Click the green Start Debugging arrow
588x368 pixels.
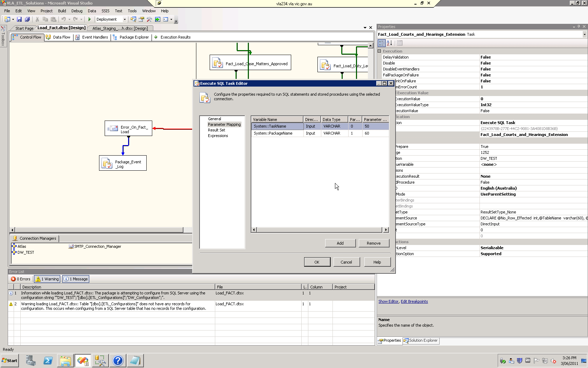tap(90, 19)
